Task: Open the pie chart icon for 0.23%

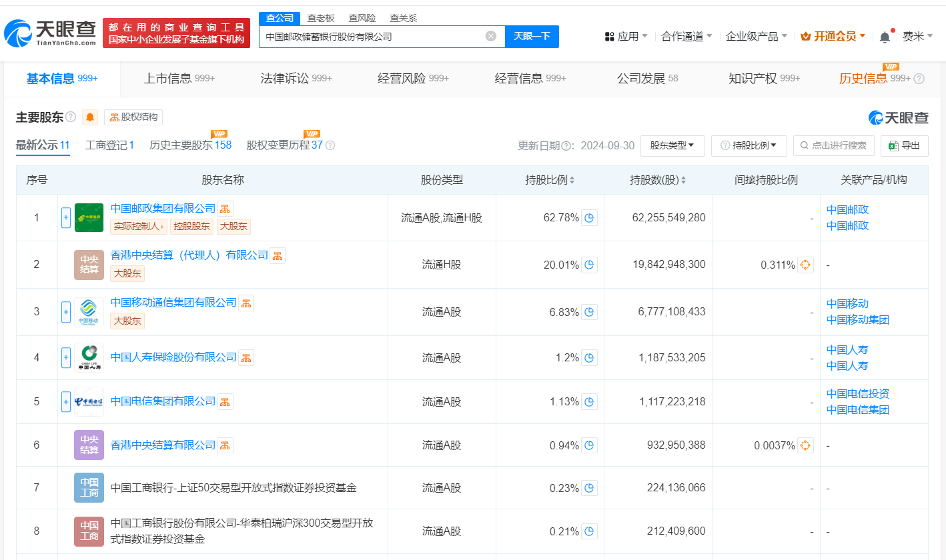Action: (589, 488)
